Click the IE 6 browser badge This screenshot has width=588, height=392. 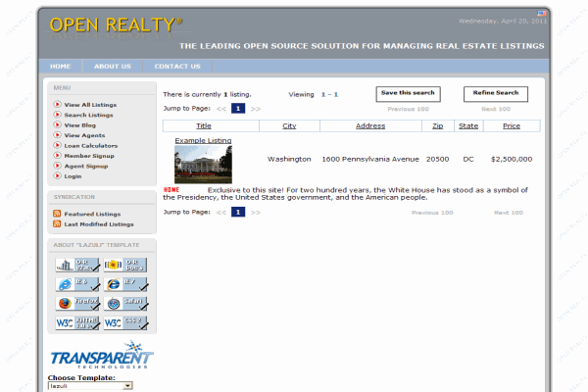(77, 284)
